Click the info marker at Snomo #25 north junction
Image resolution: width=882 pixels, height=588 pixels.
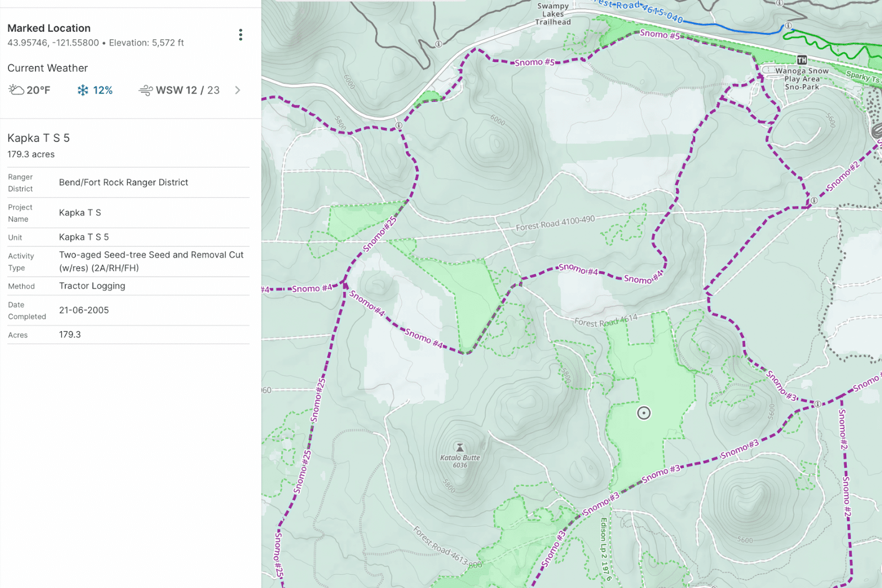pyautogui.click(x=399, y=126)
